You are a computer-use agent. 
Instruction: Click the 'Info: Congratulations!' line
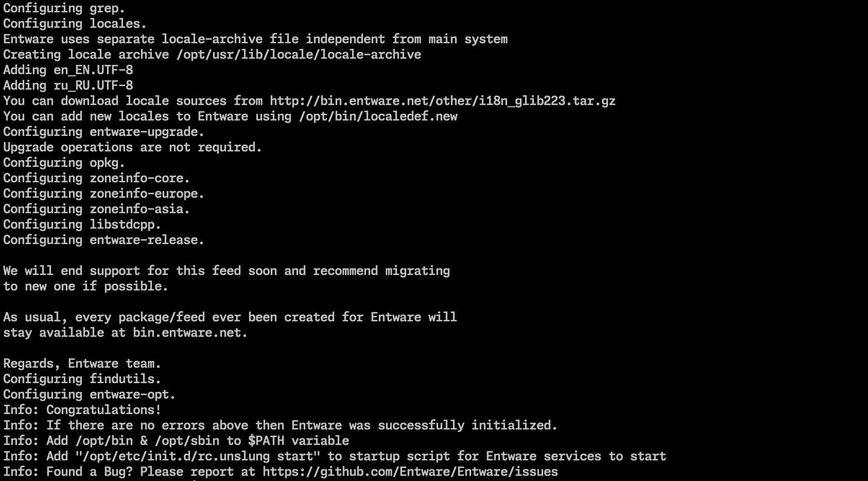pos(82,410)
